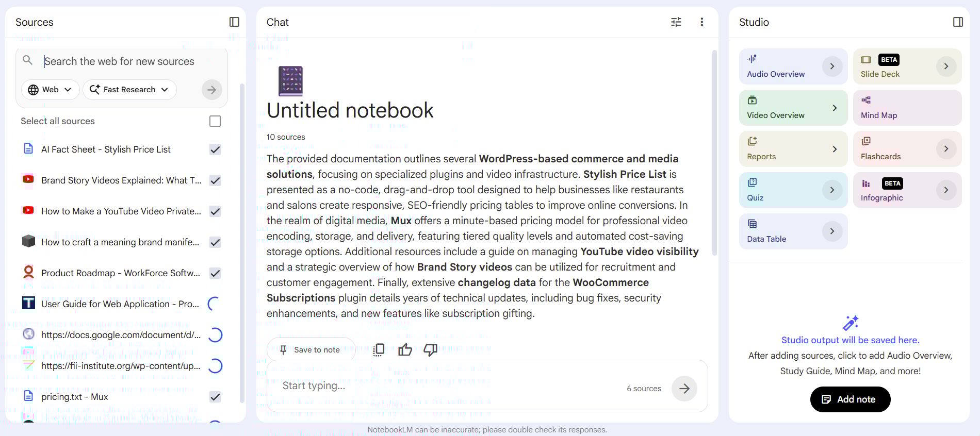
Task: Open the Fast Research mode dropdown
Action: pos(129,90)
